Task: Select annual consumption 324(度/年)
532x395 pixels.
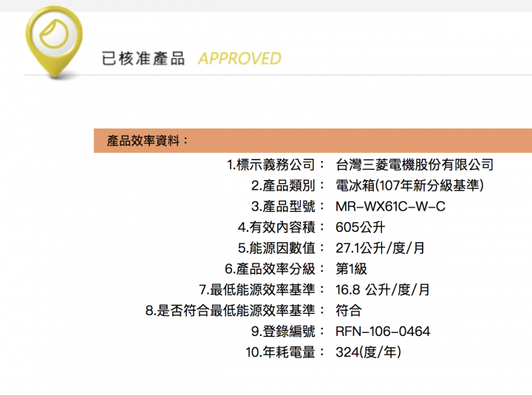Action: 369,352
